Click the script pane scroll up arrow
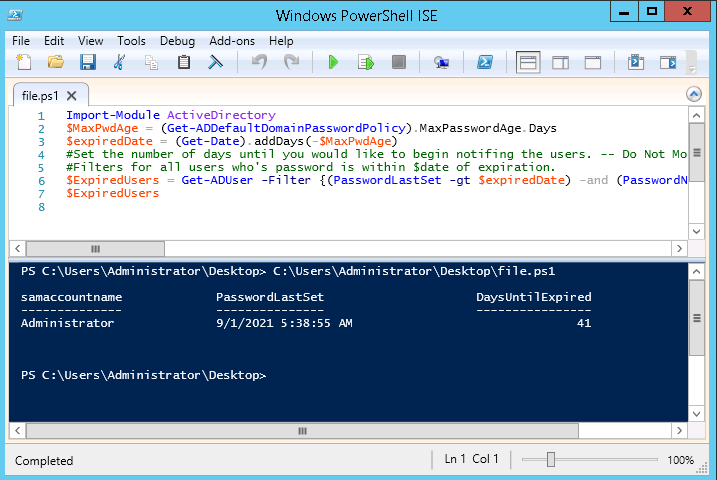This screenshot has width=717, height=480. pos(696,115)
